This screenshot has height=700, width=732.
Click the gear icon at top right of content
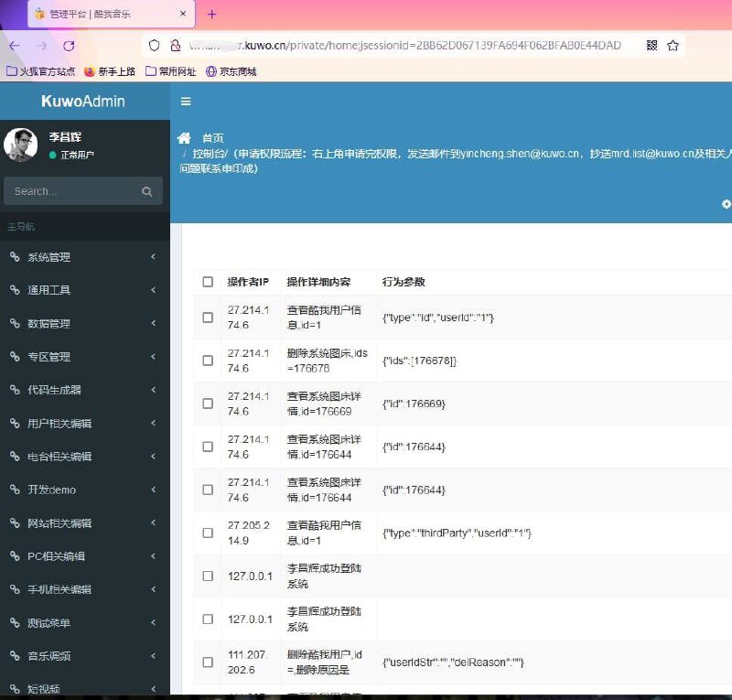pos(726,203)
